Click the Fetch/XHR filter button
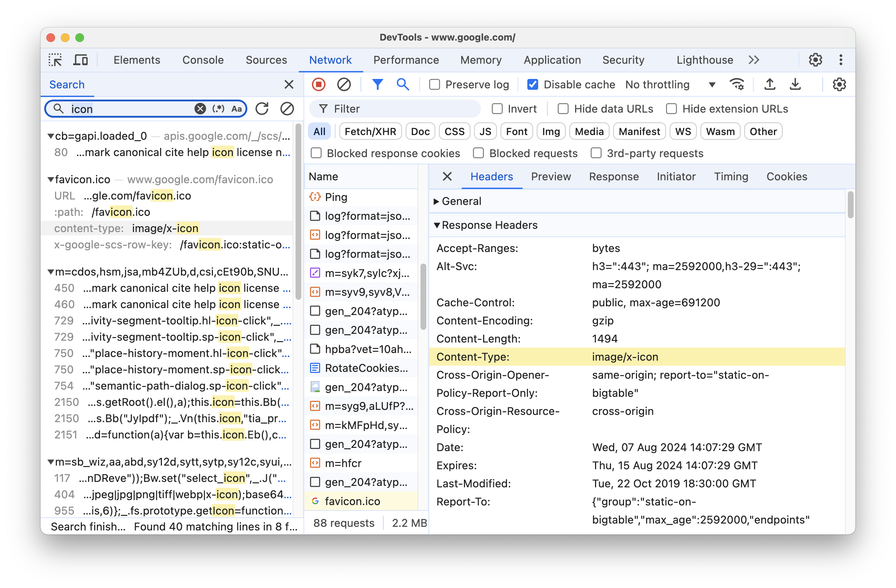This screenshot has height=588, width=896. [x=369, y=131]
